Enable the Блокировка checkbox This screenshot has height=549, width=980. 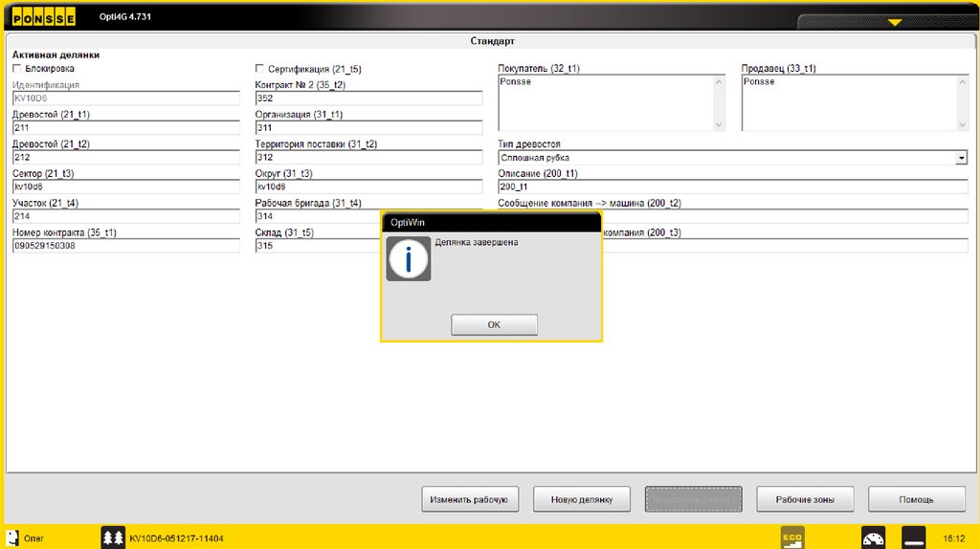17,69
